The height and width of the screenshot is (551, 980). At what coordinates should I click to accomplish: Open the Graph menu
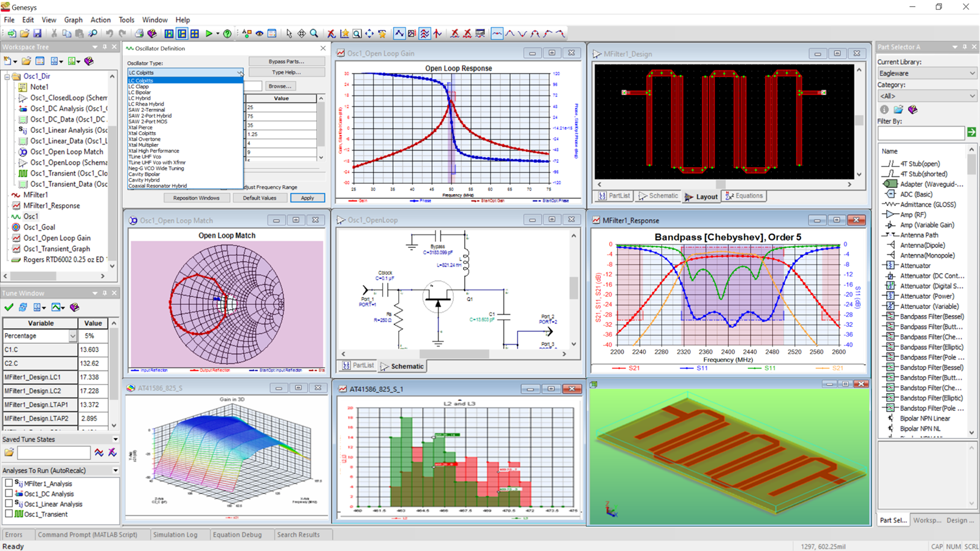(73, 20)
